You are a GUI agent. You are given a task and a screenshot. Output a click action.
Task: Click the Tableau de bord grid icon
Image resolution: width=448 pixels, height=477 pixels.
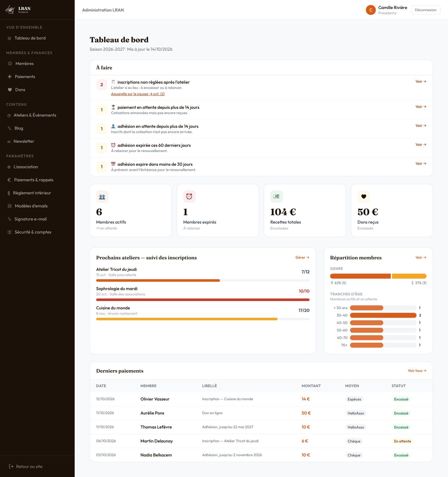pyautogui.click(x=9, y=38)
